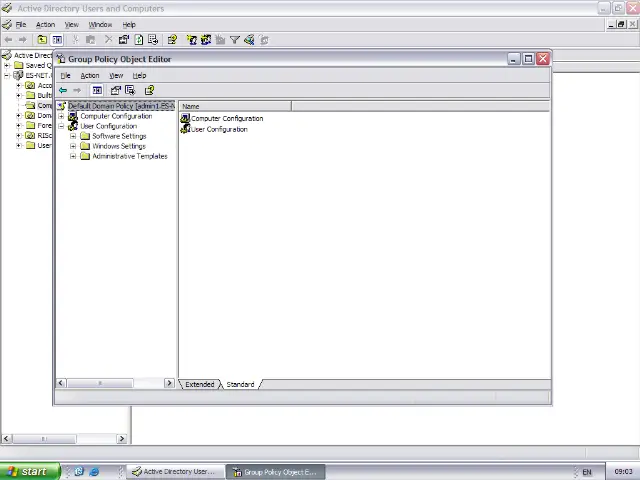Click the Copy icon in Active Directory toolbar

(91, 40)
